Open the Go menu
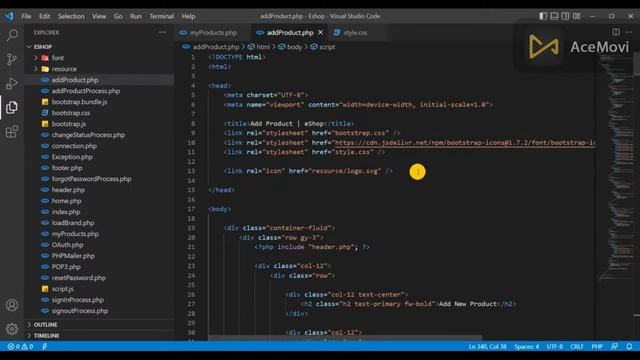The height and width of the screenshot is (360, 640). coord(118,16)
